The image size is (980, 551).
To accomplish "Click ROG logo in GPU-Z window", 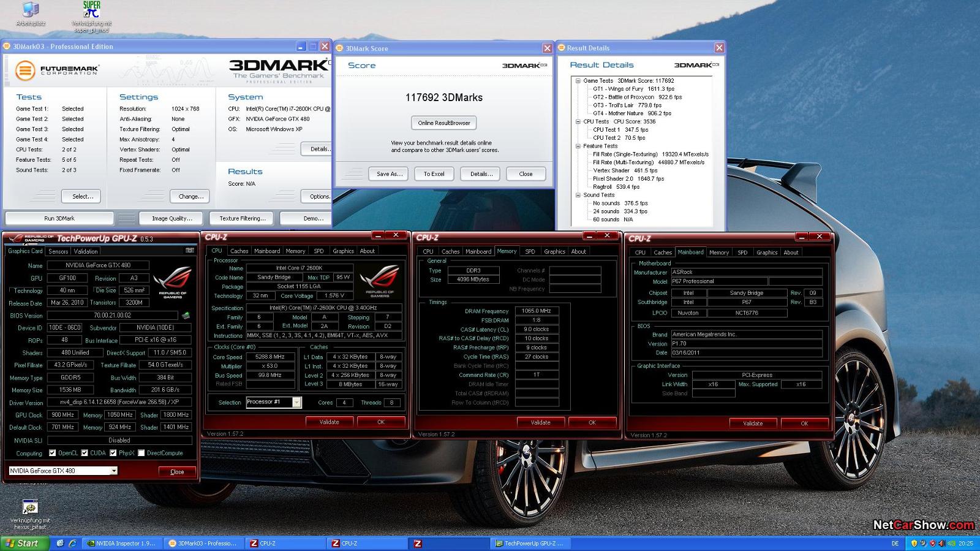I will tap(173, 281).
